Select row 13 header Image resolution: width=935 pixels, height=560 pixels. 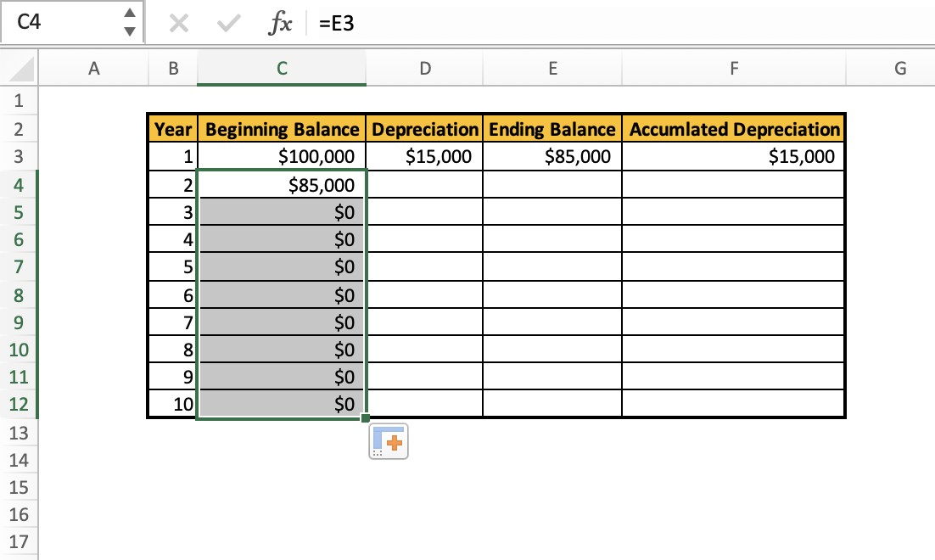pos(20,434)
